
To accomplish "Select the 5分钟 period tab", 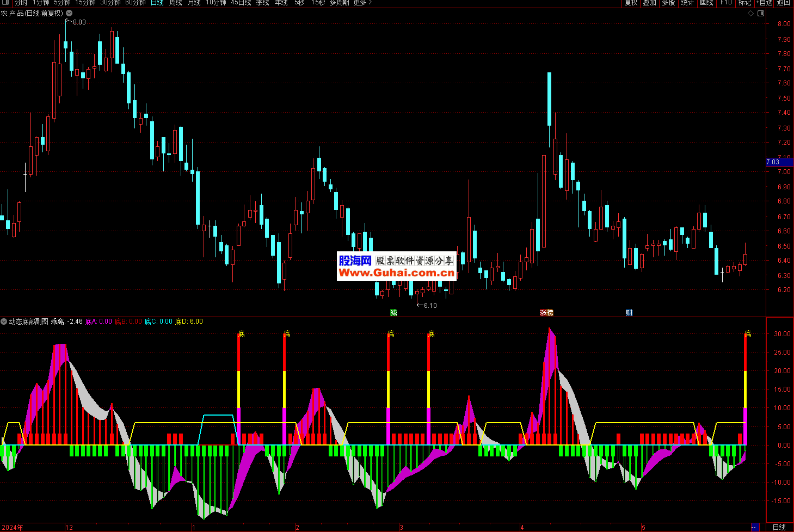I will (63, 3).
